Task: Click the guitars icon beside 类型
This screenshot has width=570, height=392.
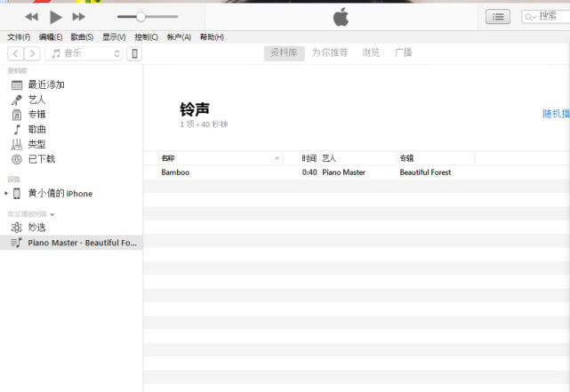Action: pos(17,145)
